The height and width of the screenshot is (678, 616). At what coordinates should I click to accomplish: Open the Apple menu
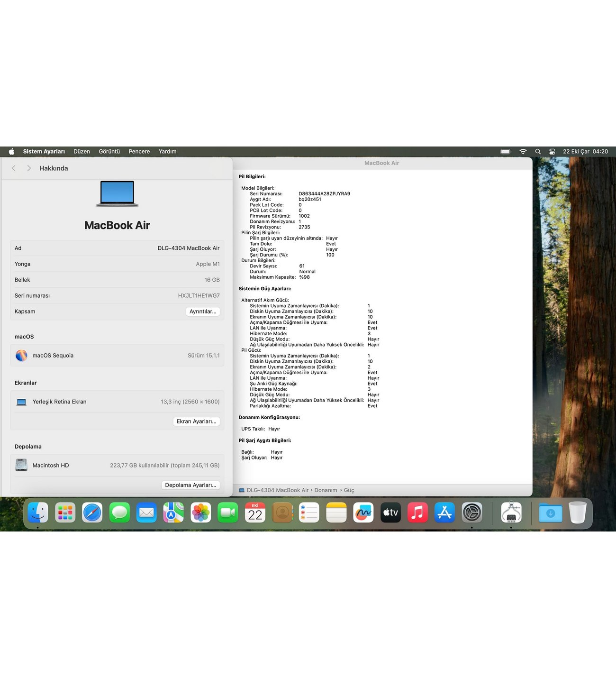tap(11, 152)
